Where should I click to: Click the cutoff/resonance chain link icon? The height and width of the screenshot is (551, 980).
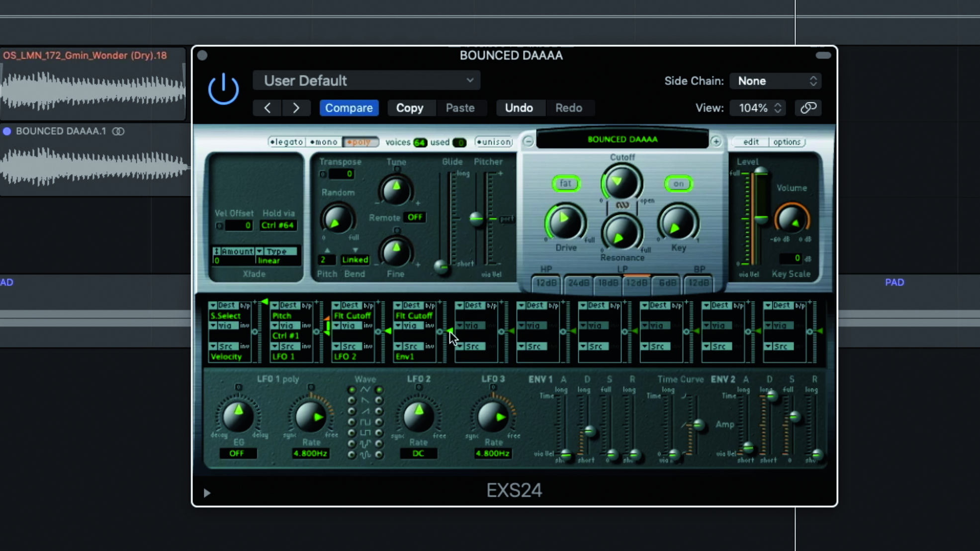click(622, 205)
